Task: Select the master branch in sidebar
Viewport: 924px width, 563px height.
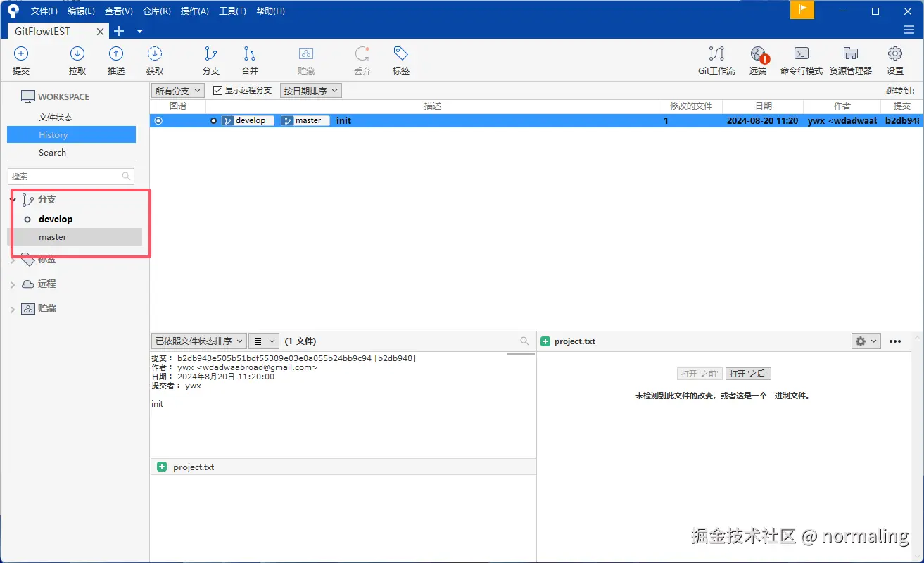Action: (x=75, y=237)
